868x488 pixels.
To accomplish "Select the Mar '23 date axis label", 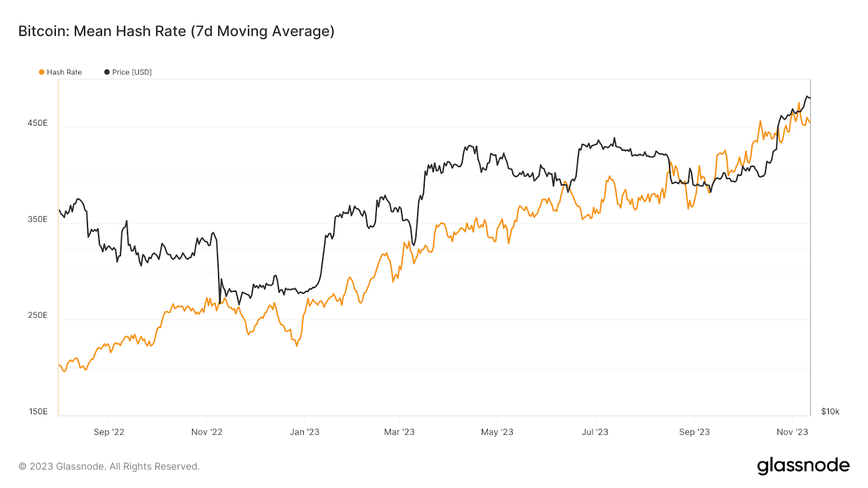I will click(399, 432).
